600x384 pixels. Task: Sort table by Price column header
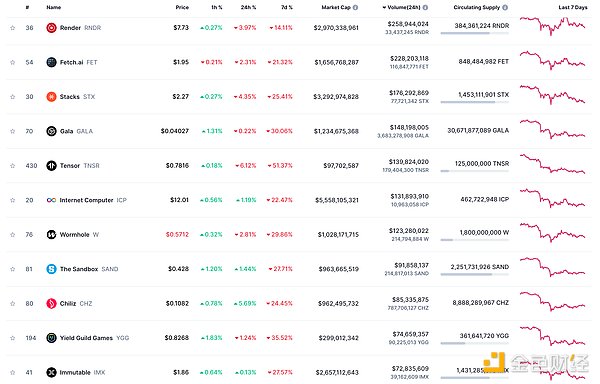[182, 7]
